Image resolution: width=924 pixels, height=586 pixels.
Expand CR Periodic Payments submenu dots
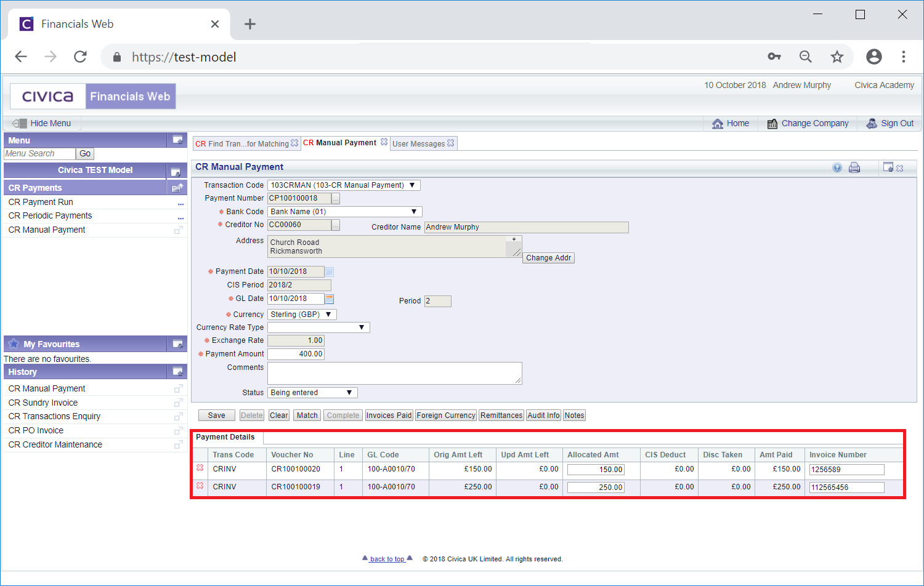click(180, 218)
